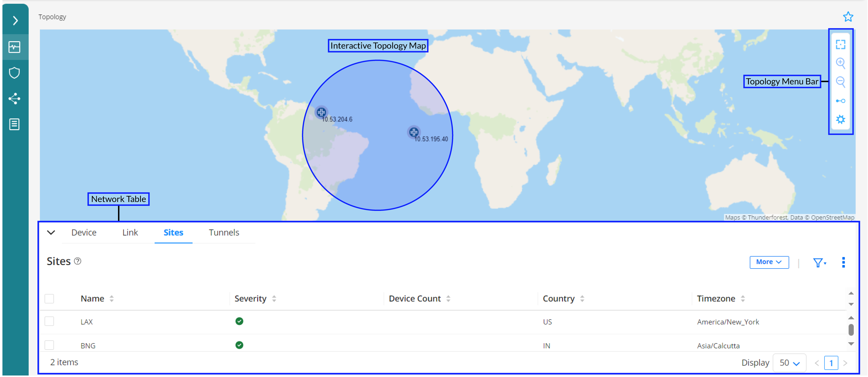Change the Display page size dropdown
The height and width of the screenshot is (377, 868).
click(790, 363)
